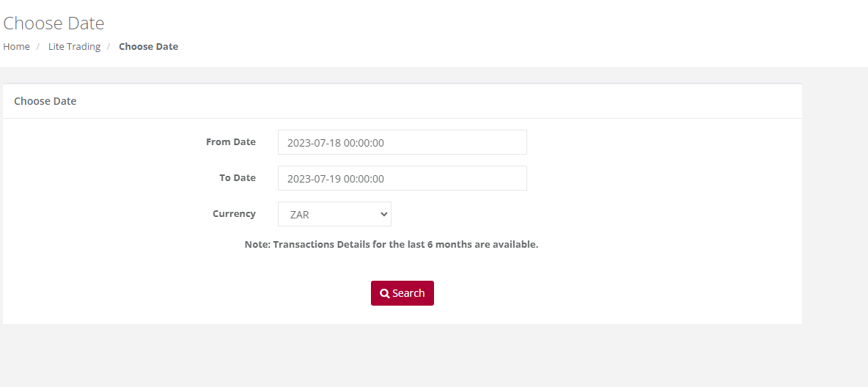Click the From Date label

tap(231, 141)
